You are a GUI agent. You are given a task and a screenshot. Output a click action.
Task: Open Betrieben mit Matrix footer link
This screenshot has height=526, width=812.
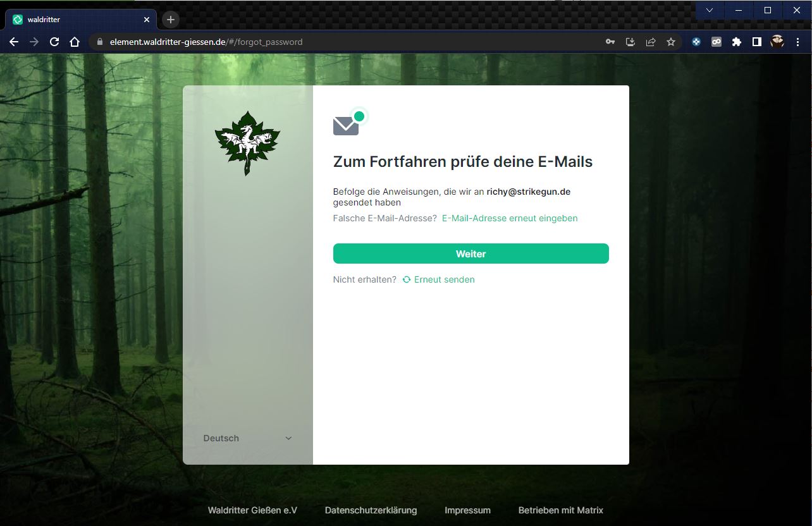coord(560,510)
